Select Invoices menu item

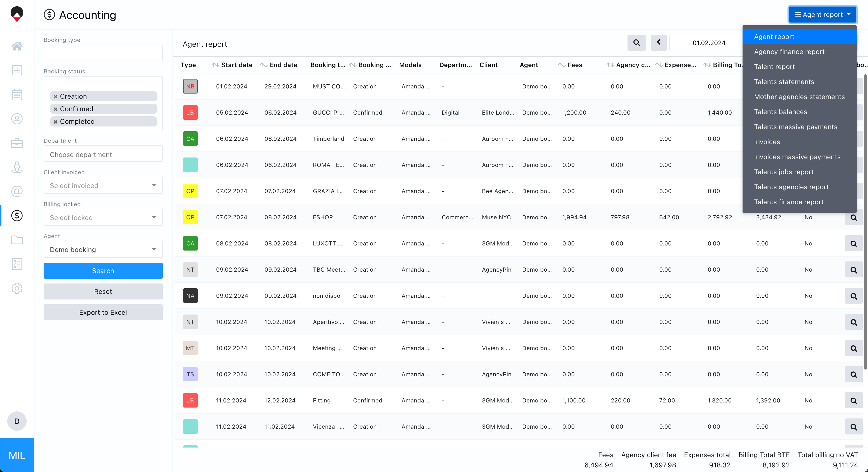point(799,142)
